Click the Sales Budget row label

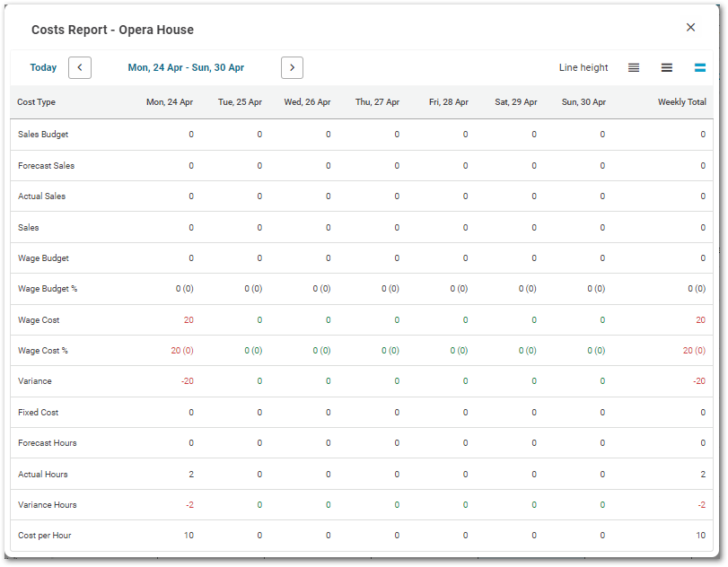pyautogui.click(x=43, y=135)
